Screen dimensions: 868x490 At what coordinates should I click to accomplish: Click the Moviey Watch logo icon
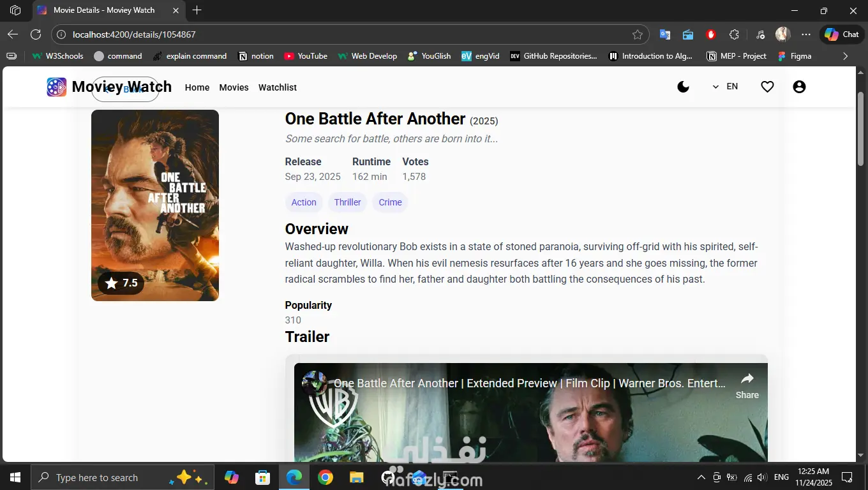click(x=56, y=87)
